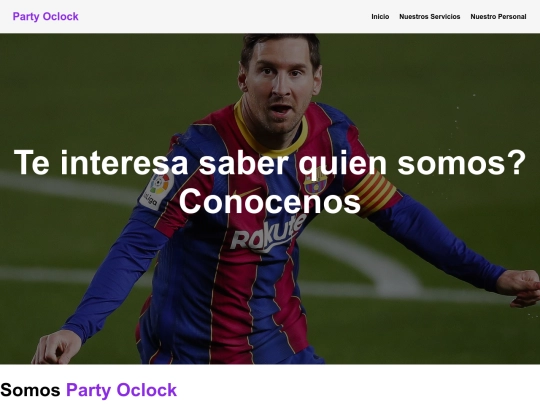Click the 'Te interesa saber quien somos?' headline
Screen dimensions: 540x405
click(x=270, y=163)
